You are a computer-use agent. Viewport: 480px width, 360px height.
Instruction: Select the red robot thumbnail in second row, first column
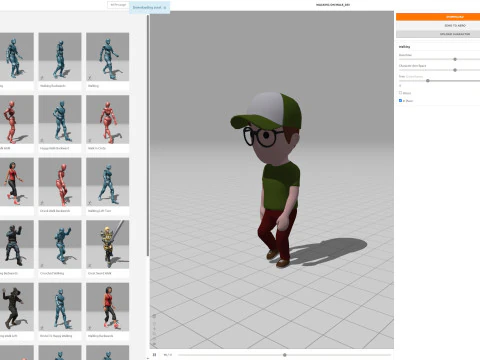coord(17,119)
